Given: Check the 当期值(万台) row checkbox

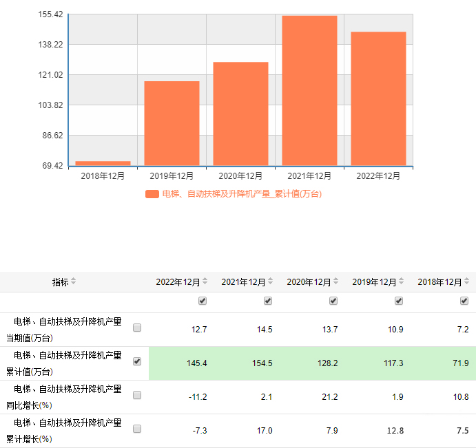Looking at the screenshot, I should coord(137,328).
